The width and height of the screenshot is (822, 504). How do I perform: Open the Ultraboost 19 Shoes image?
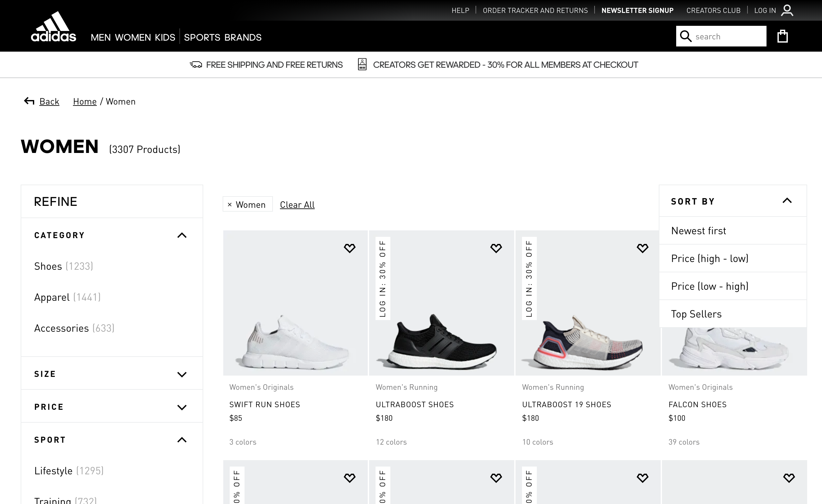point(588,303)
